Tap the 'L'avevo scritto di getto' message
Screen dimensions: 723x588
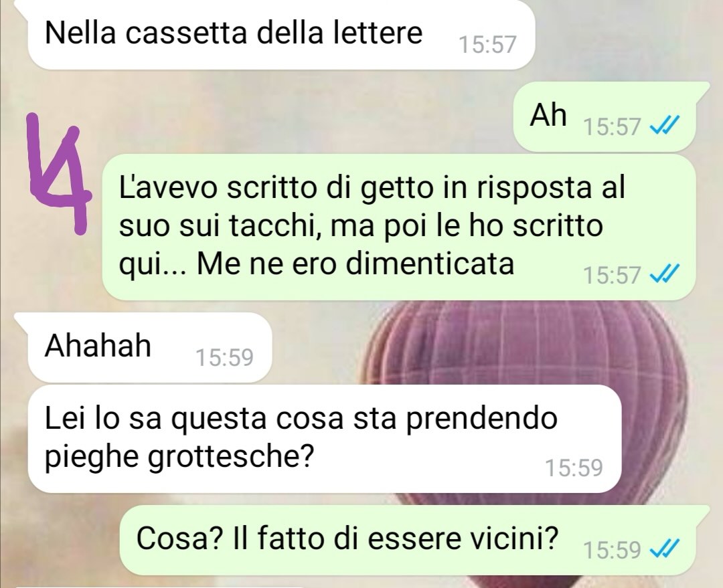399,227
